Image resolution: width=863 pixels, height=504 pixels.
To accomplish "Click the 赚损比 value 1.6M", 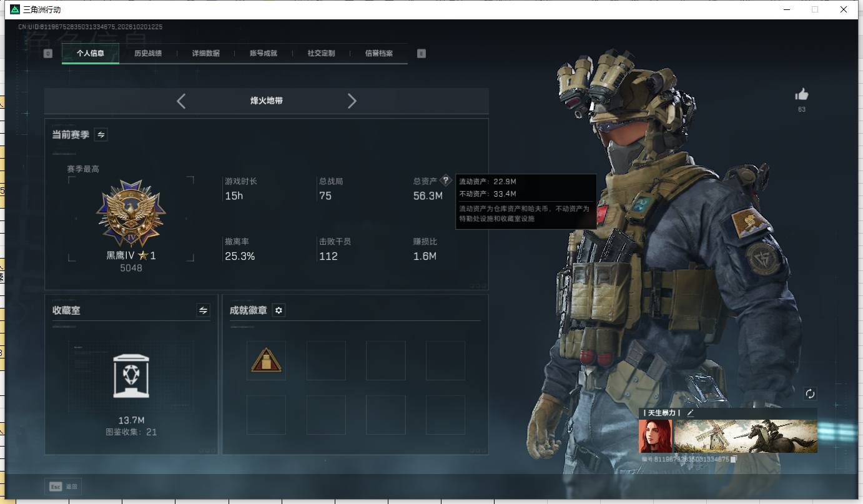I will coord(425,256).
